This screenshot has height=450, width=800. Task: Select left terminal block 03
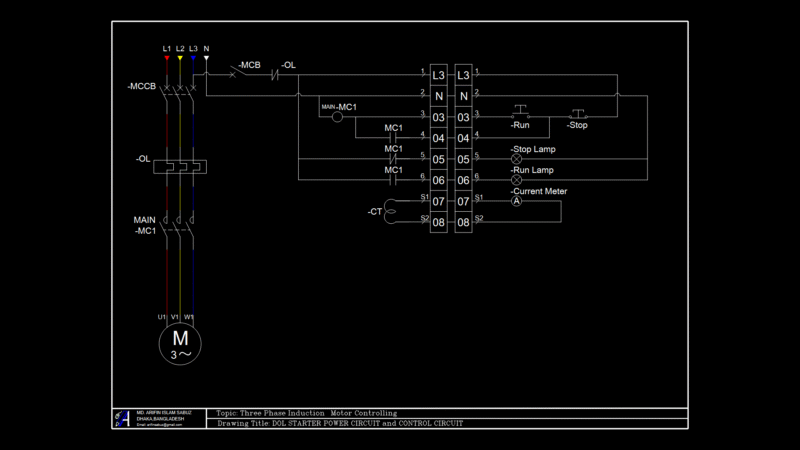point(439,117)
